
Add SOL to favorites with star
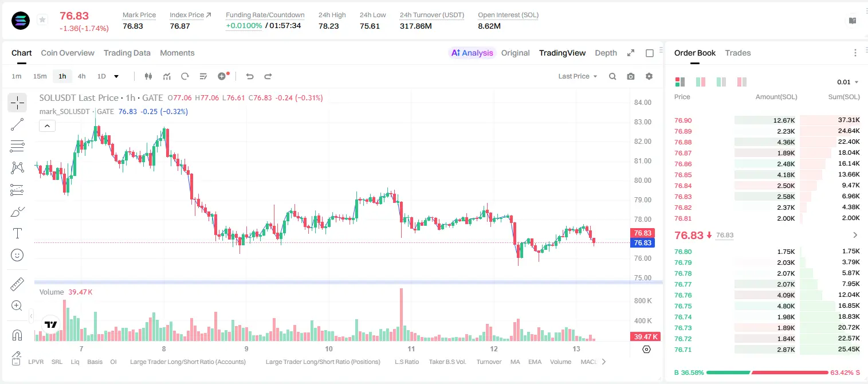point(42,20)
